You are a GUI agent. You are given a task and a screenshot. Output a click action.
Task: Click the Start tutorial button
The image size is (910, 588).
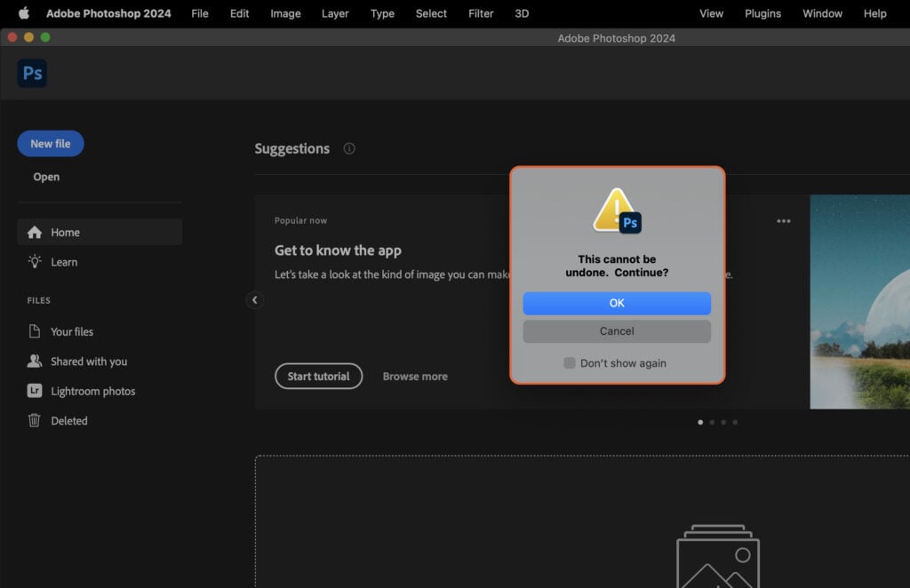(x=318, y=376)
